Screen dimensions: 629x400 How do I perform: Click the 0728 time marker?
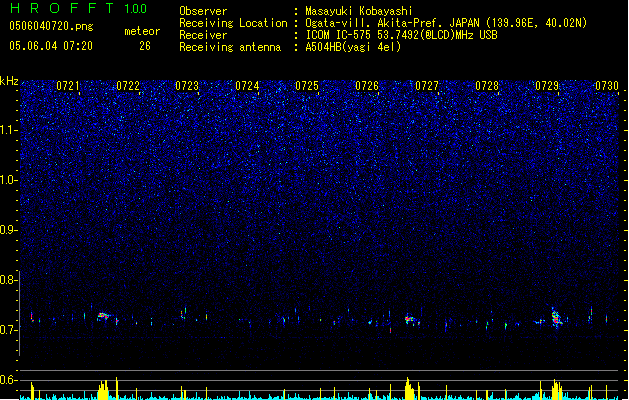click(x=487, y=86)
